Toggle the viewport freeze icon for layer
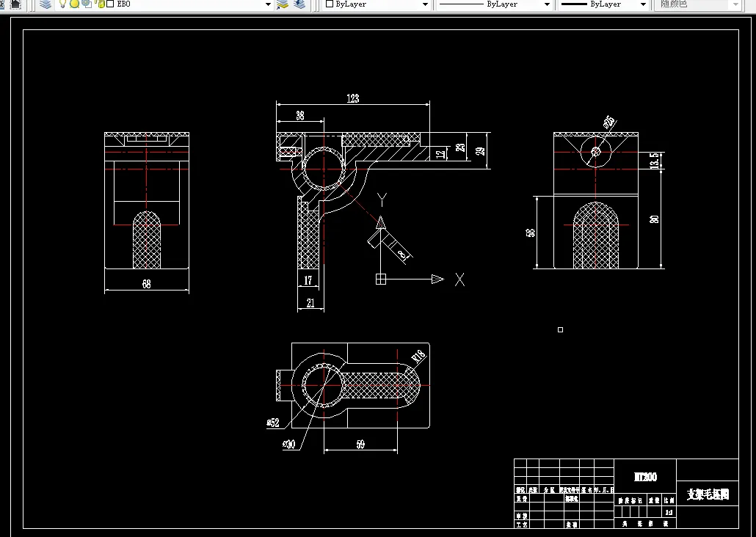The width and height of the screenshot is (756, 537). coord(87,4)
